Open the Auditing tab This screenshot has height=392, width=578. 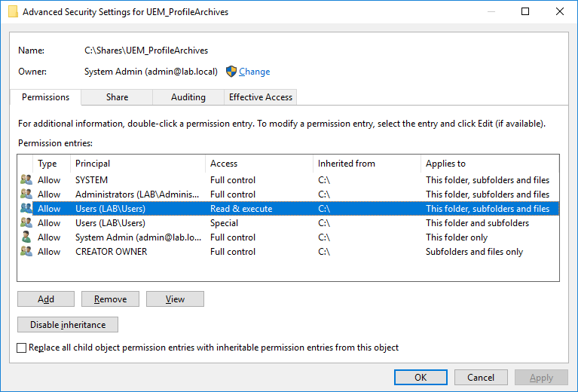(x=188, y=97)
